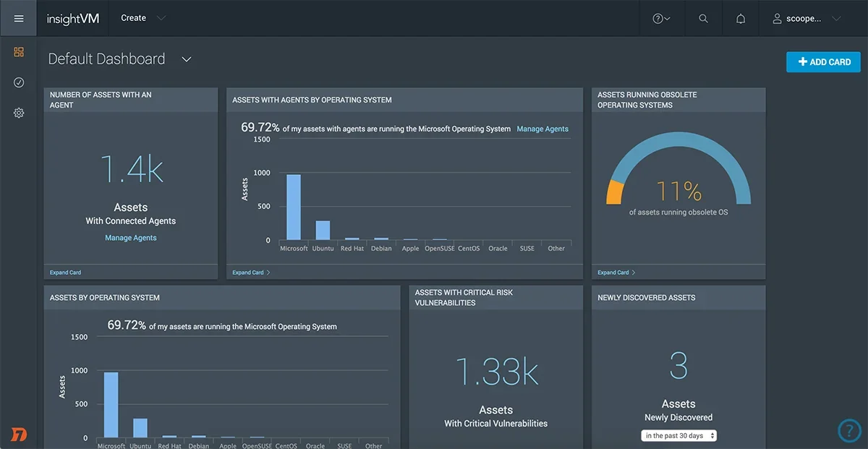Click the dashboard grid icon in sidebar

[19, 52]
